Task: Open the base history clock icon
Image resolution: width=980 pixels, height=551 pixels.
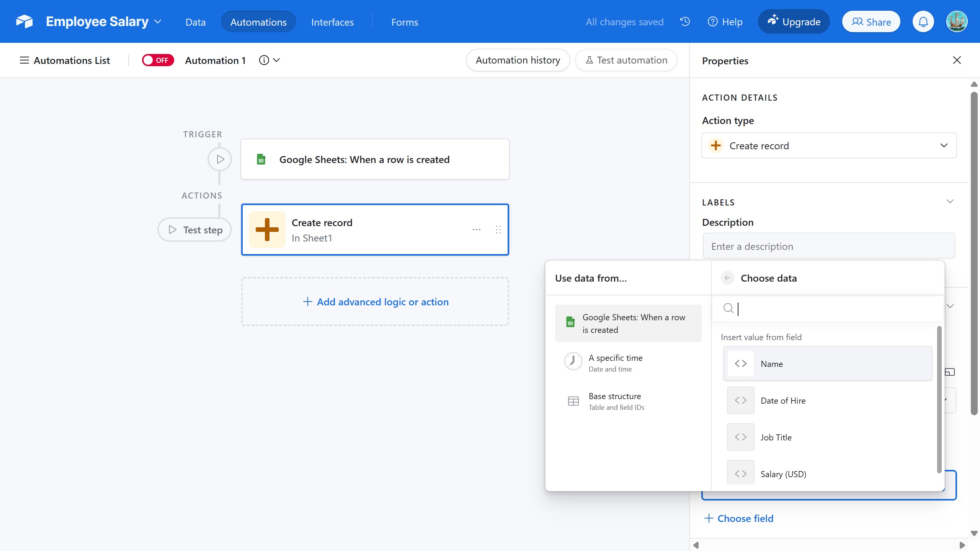Action: 685,21
